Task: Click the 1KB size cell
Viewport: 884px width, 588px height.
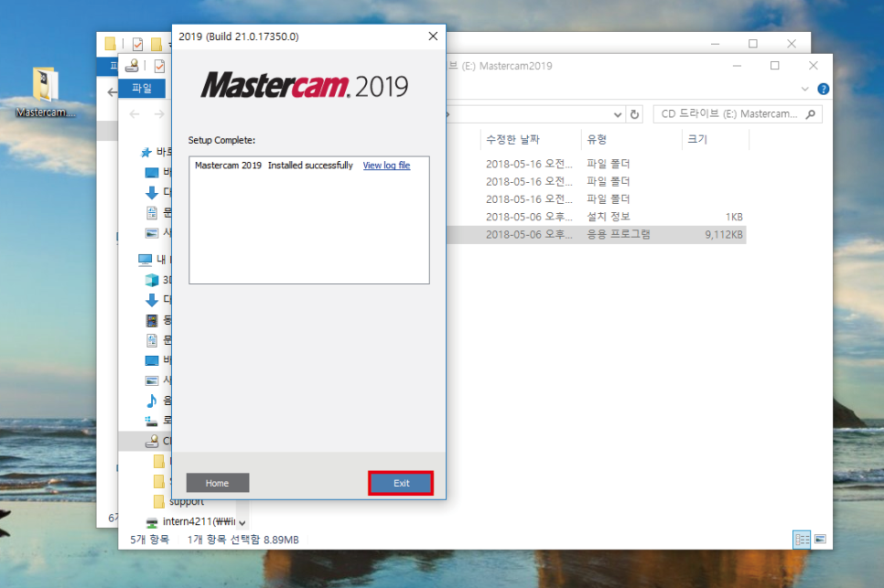Action: [734, 217]
